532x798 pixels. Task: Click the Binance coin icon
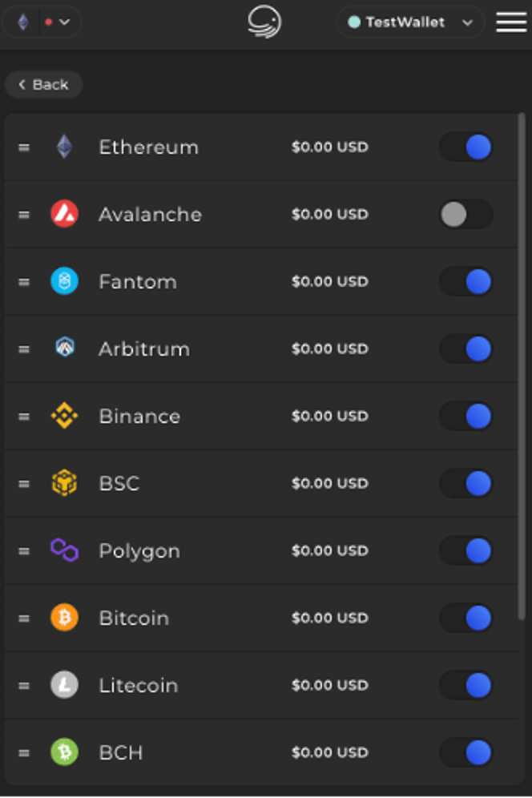click(x=64, y=417)
